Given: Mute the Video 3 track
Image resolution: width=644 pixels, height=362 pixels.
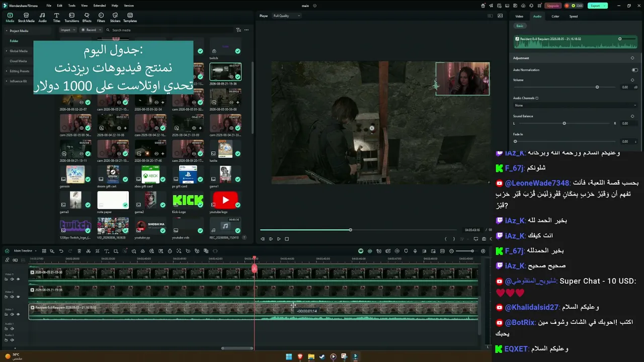Looking at the screenshot, I should [x=12, y=279].
